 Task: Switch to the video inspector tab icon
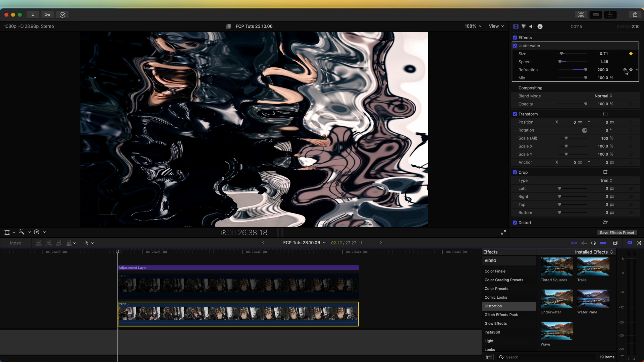(x=516, y=26)
